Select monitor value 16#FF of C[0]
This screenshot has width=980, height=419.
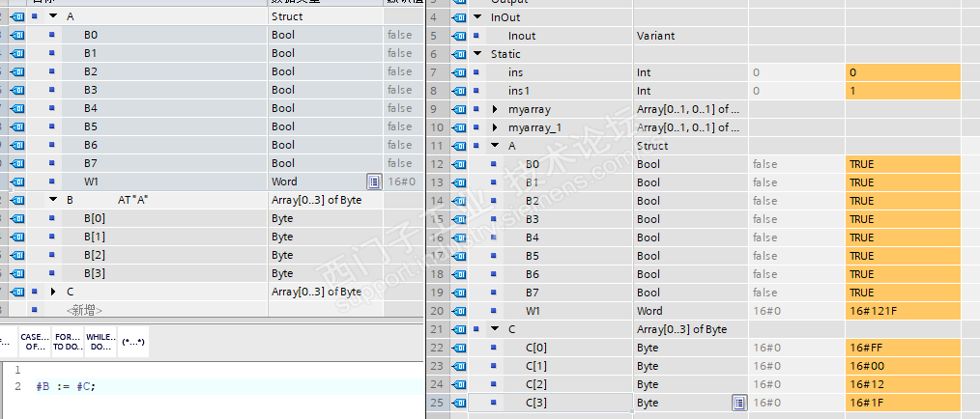[x=903, y=348]
